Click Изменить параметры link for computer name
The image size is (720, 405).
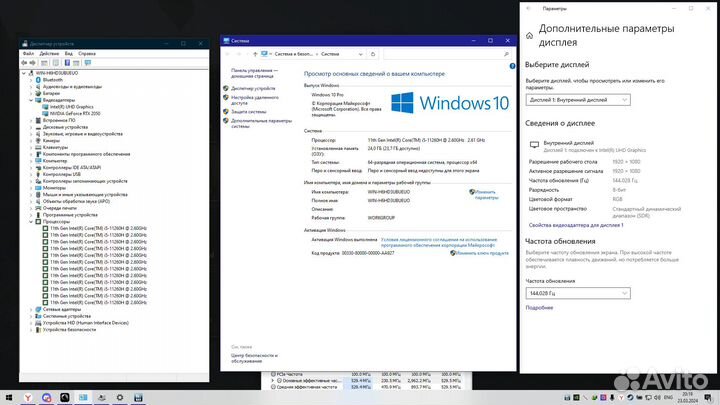click(484, 194)
